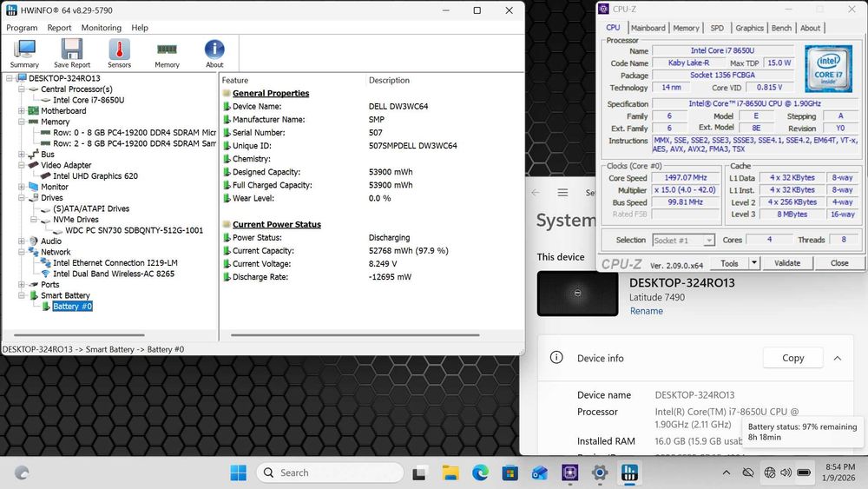Open the Program menu in HWiNFO
868x489 pixels.
pos(23,28)
